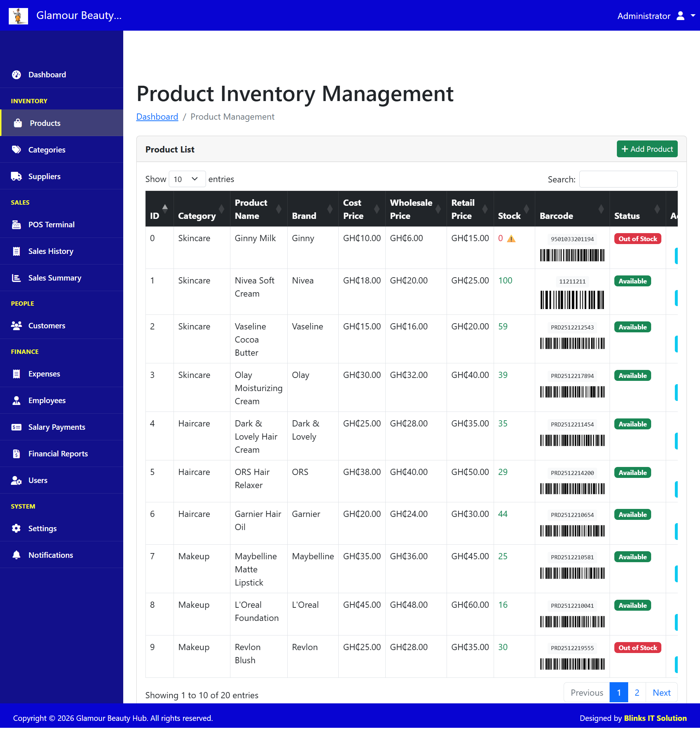Click the Users cog icon

click(x=16, y=480)
